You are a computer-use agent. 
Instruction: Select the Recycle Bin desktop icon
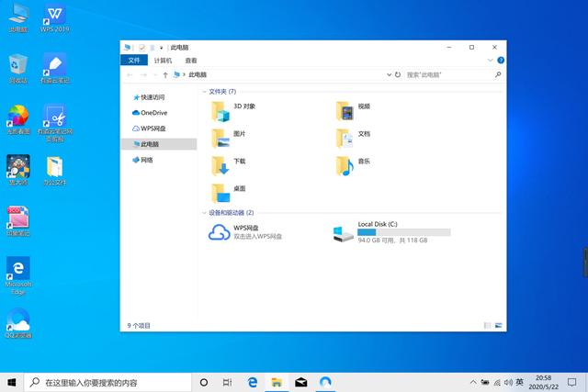18,69
